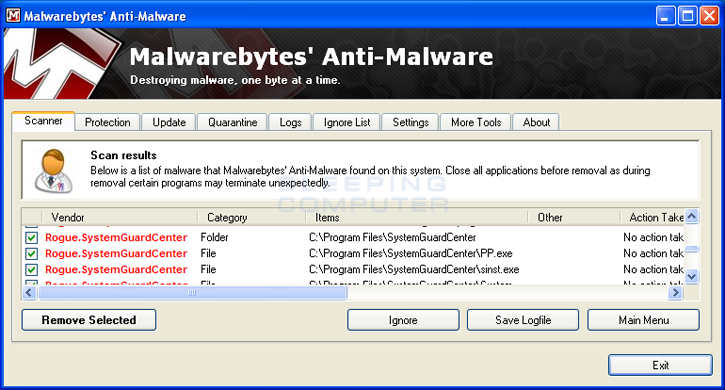Click the Rogue.SystemGuardCenter vendor in sinst.exe row
Image resolution: width=725 pixels, height=390 pixels.
coord(116,269)
